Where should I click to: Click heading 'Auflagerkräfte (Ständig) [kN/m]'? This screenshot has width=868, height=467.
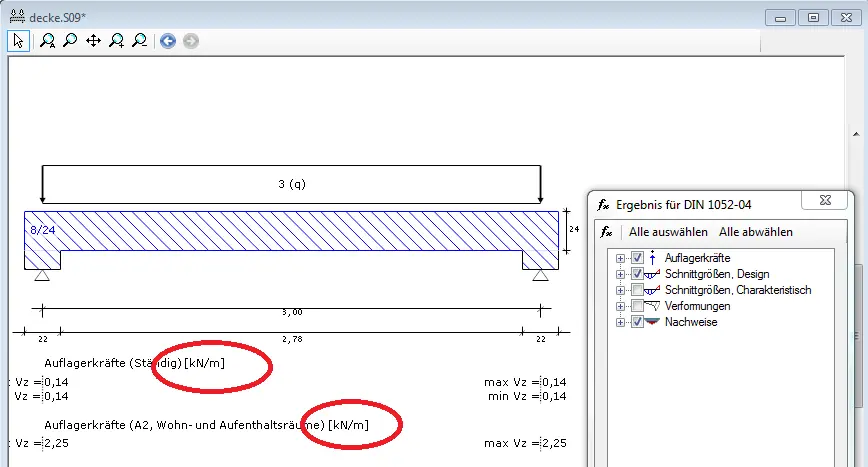tap(135, 364)
